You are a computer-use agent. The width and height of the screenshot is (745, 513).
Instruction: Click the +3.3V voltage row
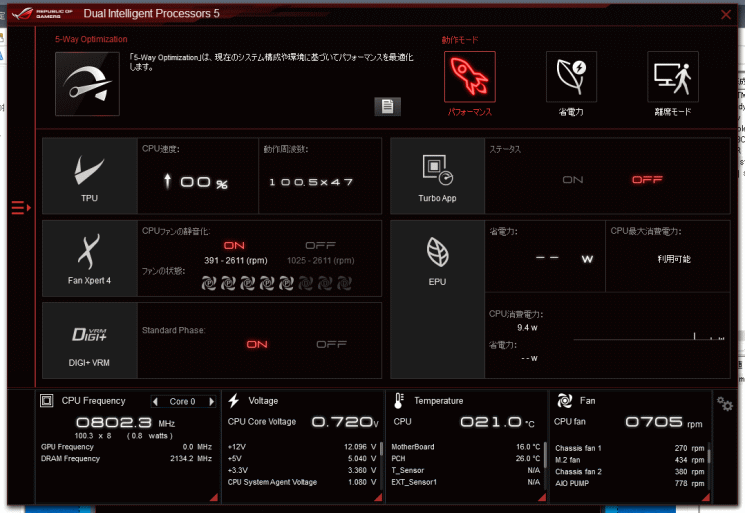(302, 470)
